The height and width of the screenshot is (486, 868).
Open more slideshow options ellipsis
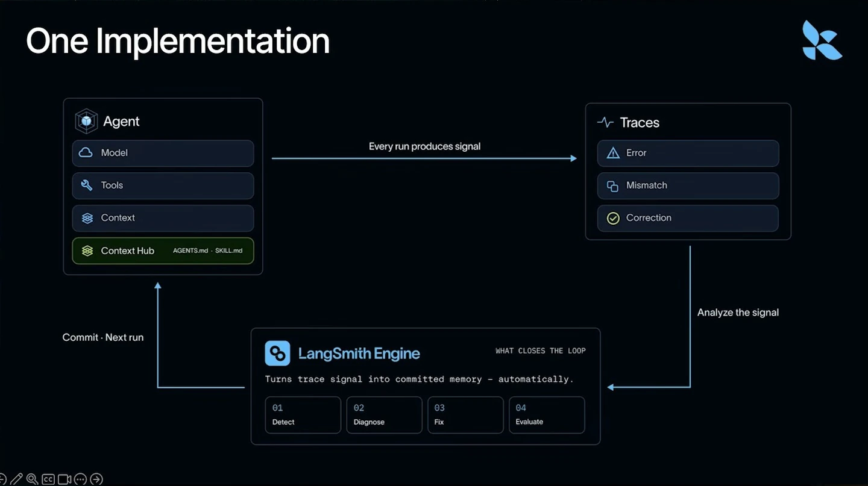point(80,479)
